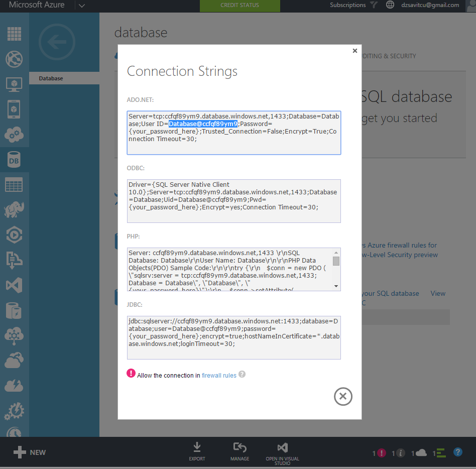The height and width of the screenshot is (469, 476).
Task: Open Visual Studio Online icon in sidebar
Action: [x=14, y=285]
